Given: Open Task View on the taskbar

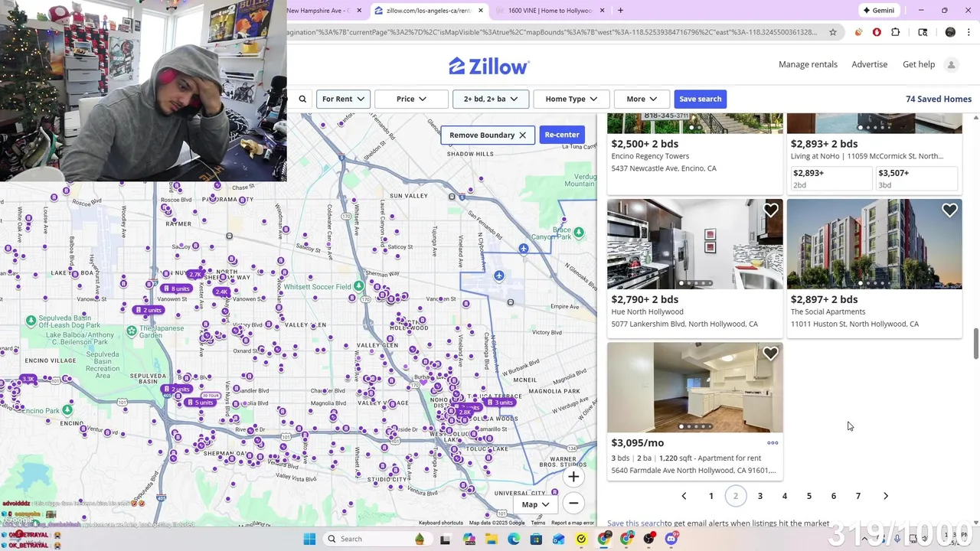Looking at the screenshot, I should click(445, 539).
